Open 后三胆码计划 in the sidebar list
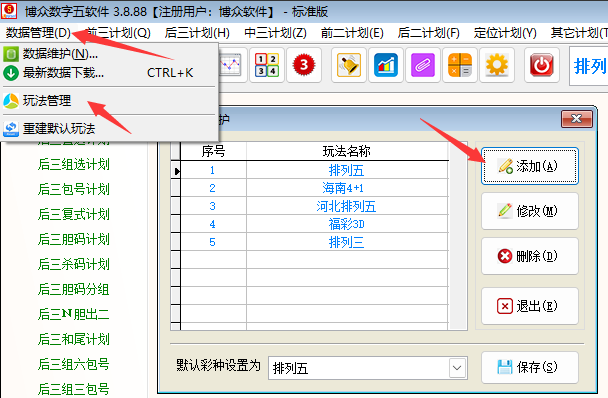Screen dimensions: 608x398 [x=74, y=239]
